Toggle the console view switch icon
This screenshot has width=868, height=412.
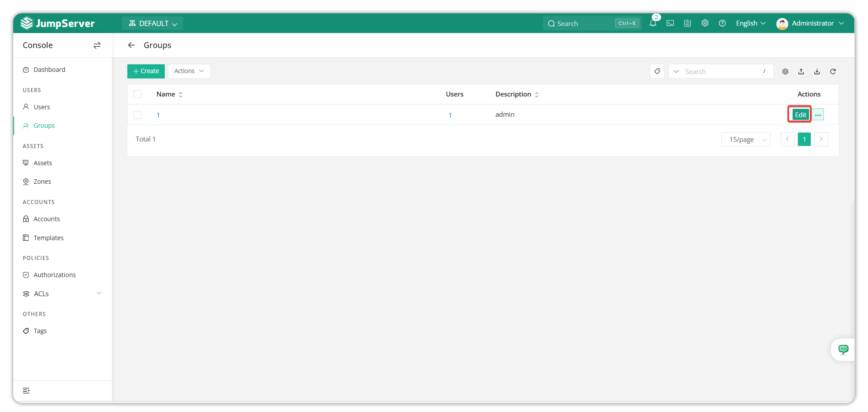pos(97,45)
